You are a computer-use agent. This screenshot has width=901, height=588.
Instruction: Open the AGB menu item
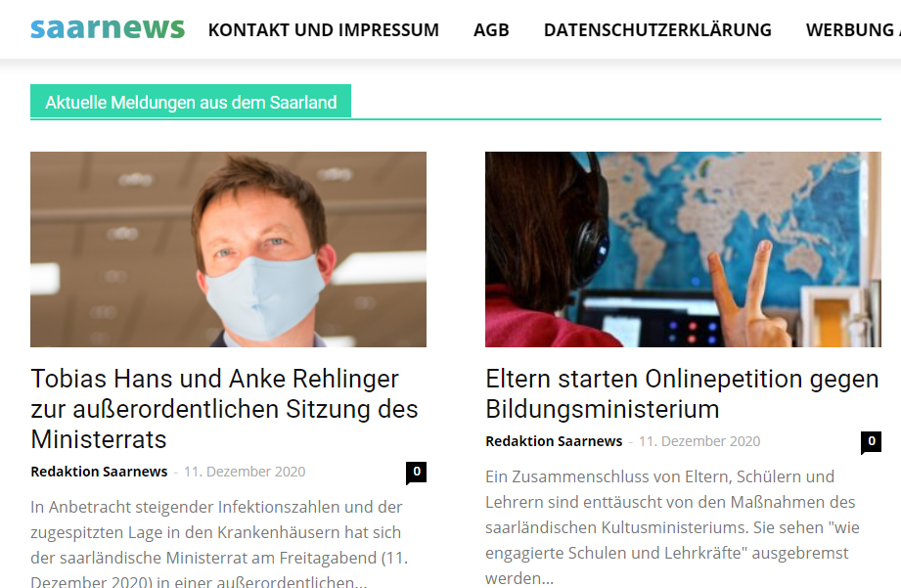[491, 30]
